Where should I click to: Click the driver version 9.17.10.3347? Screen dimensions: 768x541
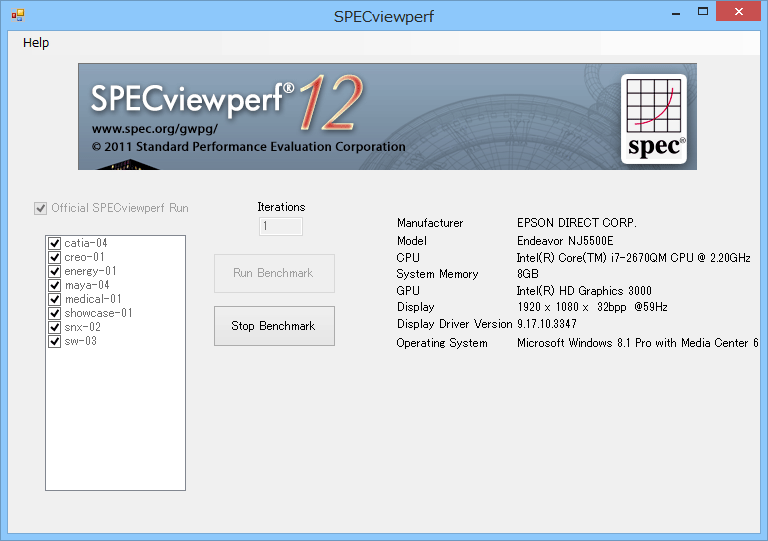click(x=547, y=324)
